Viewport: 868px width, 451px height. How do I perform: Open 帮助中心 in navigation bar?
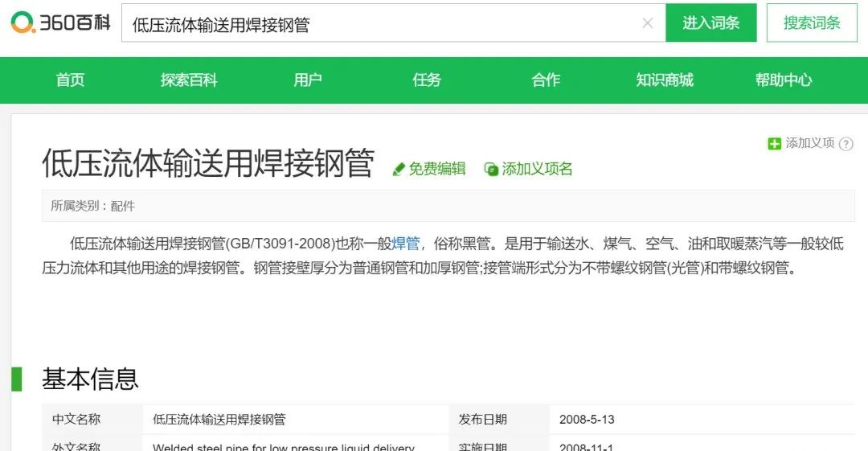(784, 80)
